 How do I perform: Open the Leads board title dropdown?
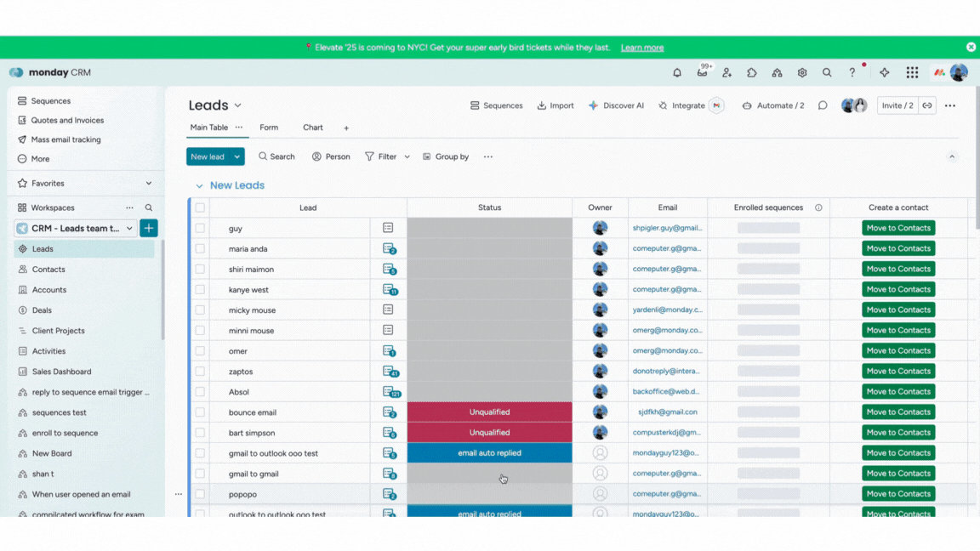point(237,105)
